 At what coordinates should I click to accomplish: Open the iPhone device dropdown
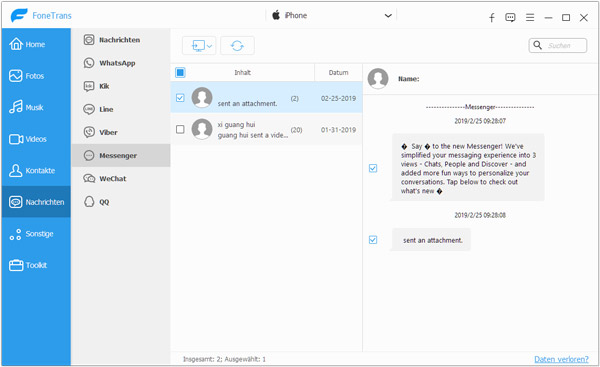332,16
